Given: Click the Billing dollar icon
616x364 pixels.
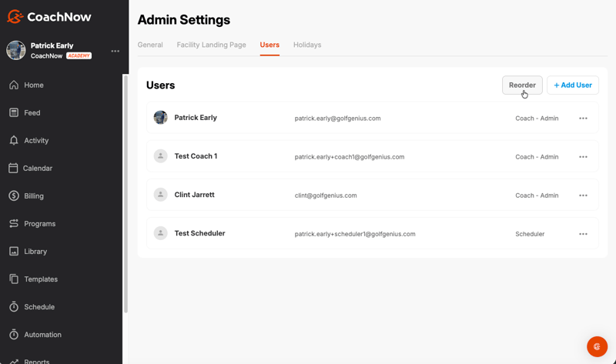Looking at the screenshot, I should 14,196.
